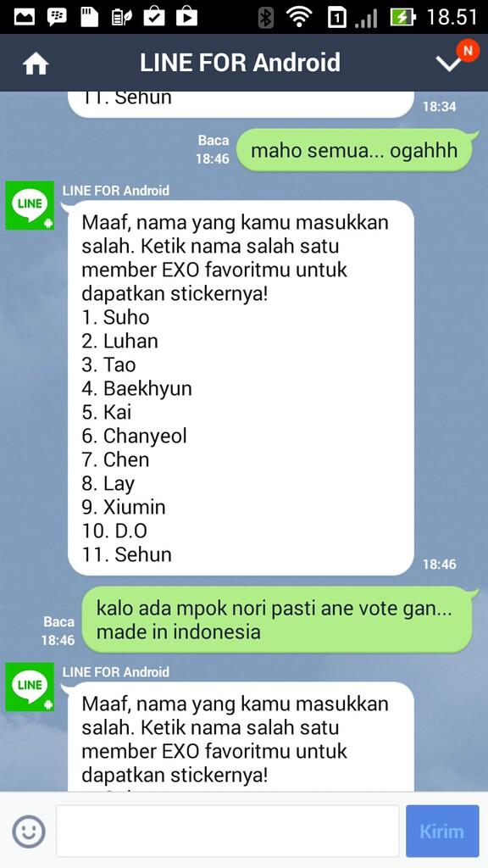Open the BlackBerry Messenger notification icon
The image size is (488, 868).
click(x=57, y=17)
